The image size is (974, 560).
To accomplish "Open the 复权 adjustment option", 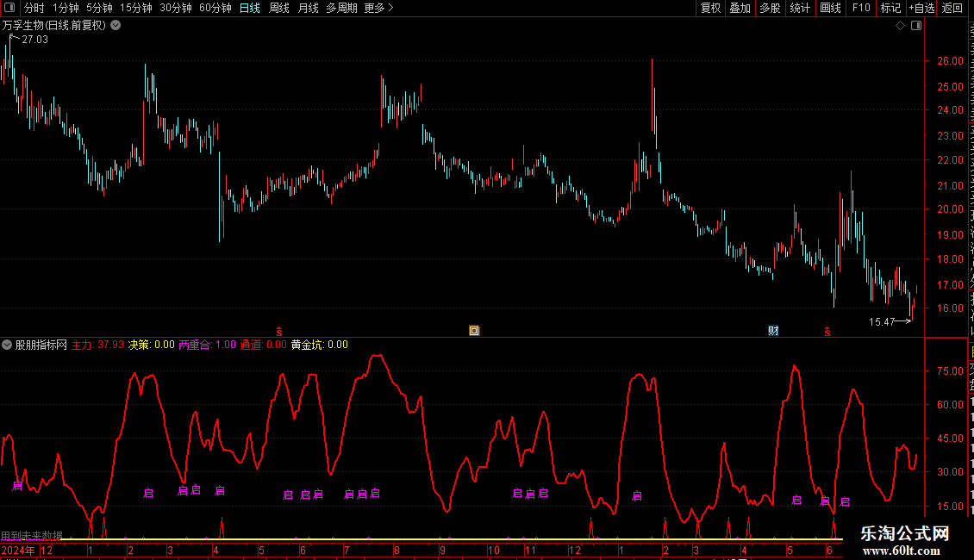I will [x=710, y=8].
